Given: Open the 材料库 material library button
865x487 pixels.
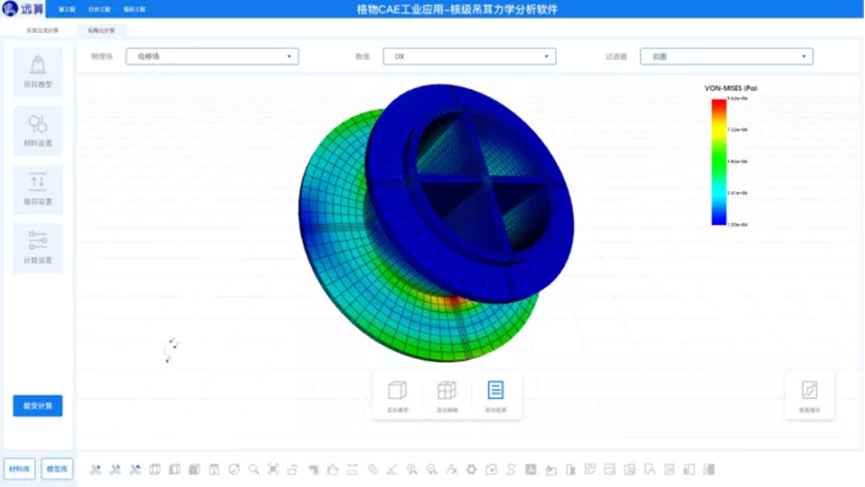Looking at the screenshot, I should coord(19,469).
